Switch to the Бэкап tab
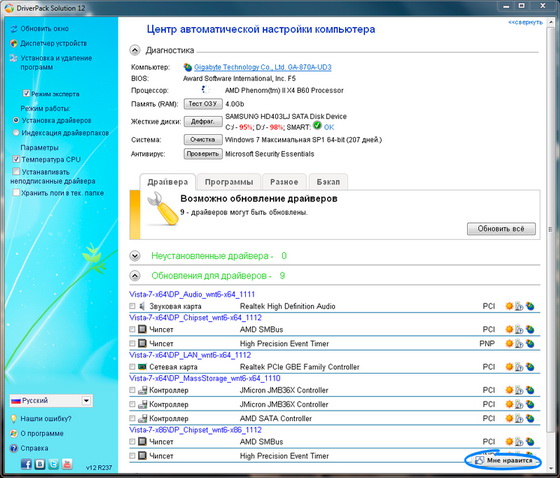This screenshot has width=560, height=478. (328, 182)
